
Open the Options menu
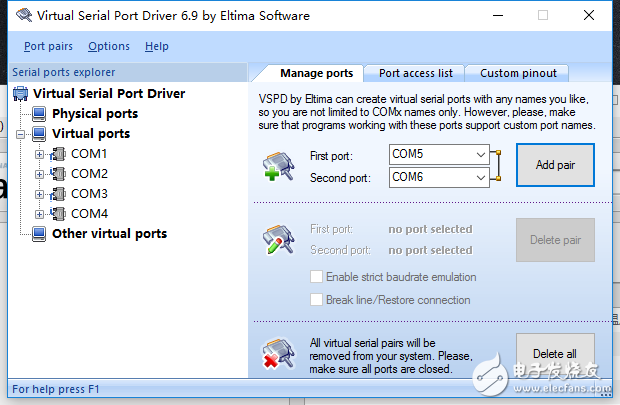109,46
